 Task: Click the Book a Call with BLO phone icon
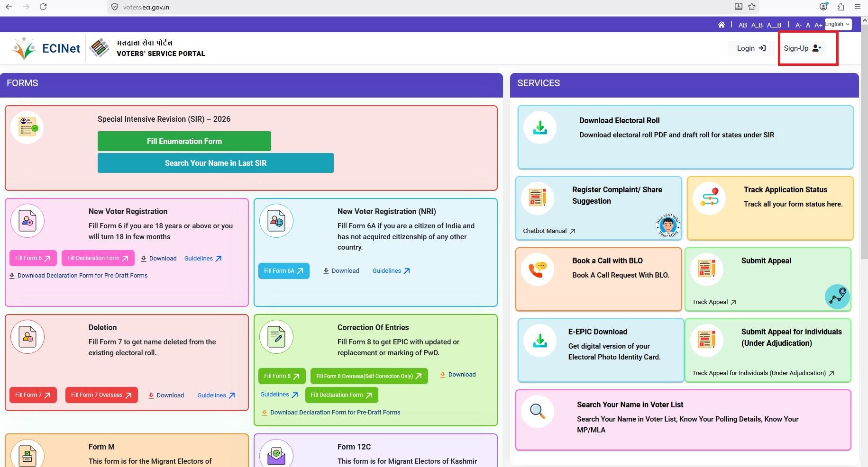click(538, 269)
